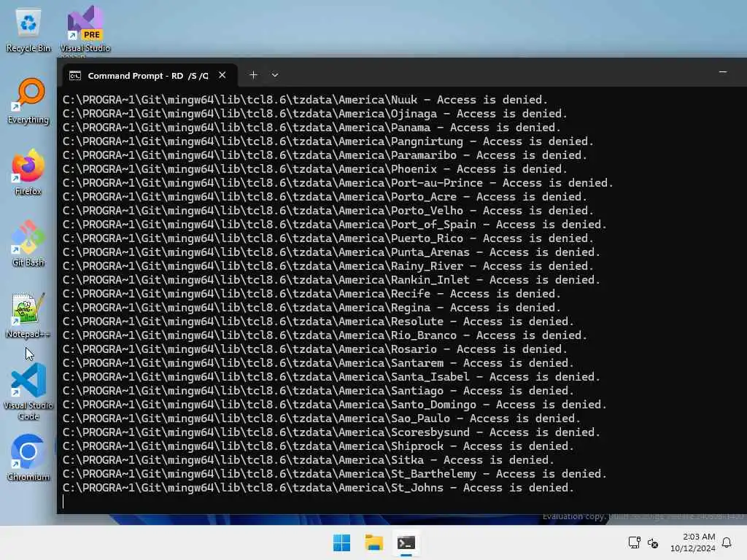Click the line ending with America\Nuuk

306,100
